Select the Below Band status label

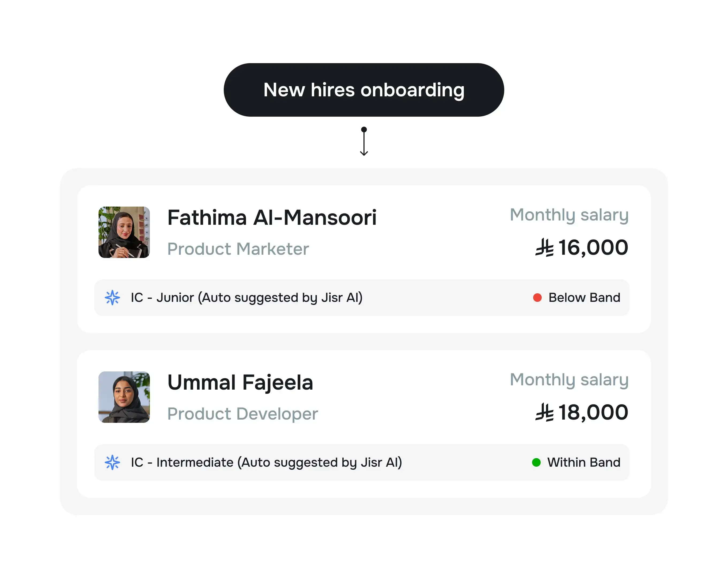(584, 298)
